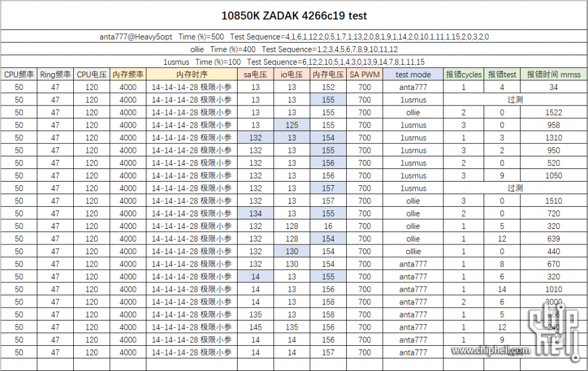588x371 pixels.
Task: Click the CPU电压 column header
Action: (x=91, y=74)
